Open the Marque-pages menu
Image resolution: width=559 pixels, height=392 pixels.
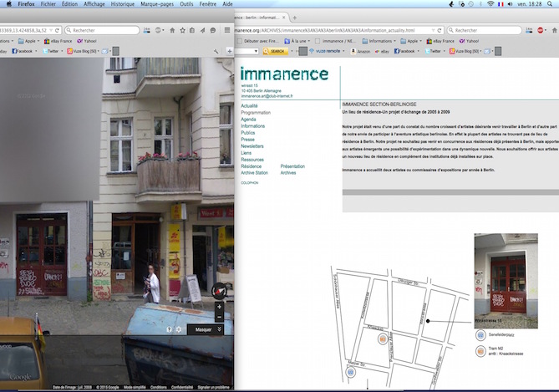click(x=157, y=4)
